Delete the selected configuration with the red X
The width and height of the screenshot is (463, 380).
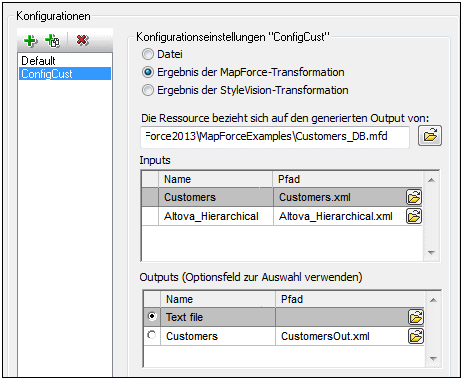[82, 40]
